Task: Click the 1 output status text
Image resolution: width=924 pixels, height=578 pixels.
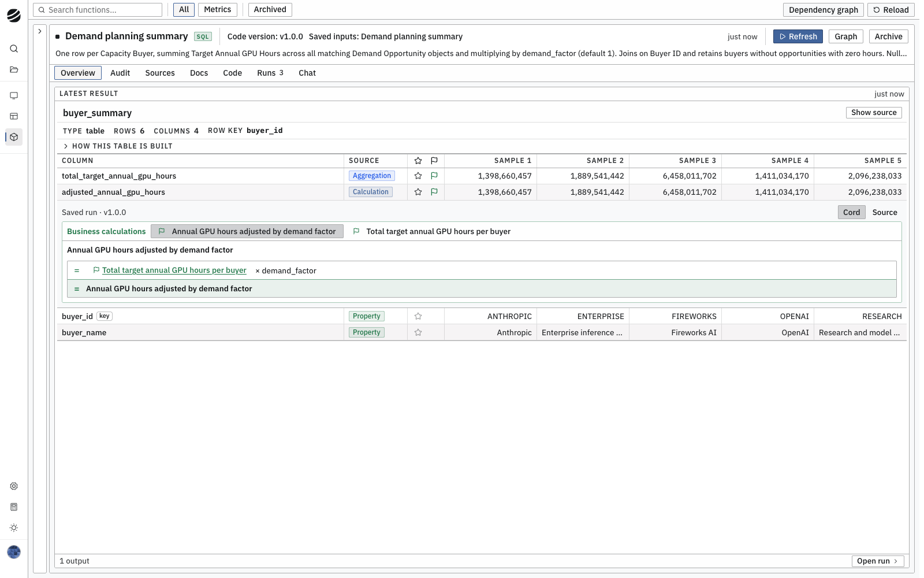Action: 74,561
